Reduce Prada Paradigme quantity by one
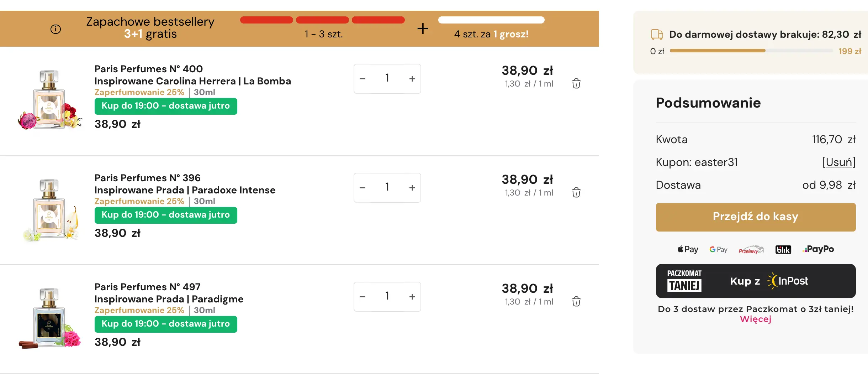 pyautogui.click(x=362, y=297)
